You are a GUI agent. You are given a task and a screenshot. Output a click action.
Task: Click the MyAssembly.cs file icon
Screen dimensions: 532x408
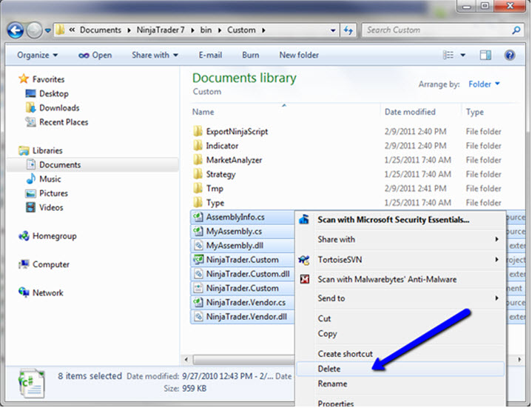coord(198,231)
